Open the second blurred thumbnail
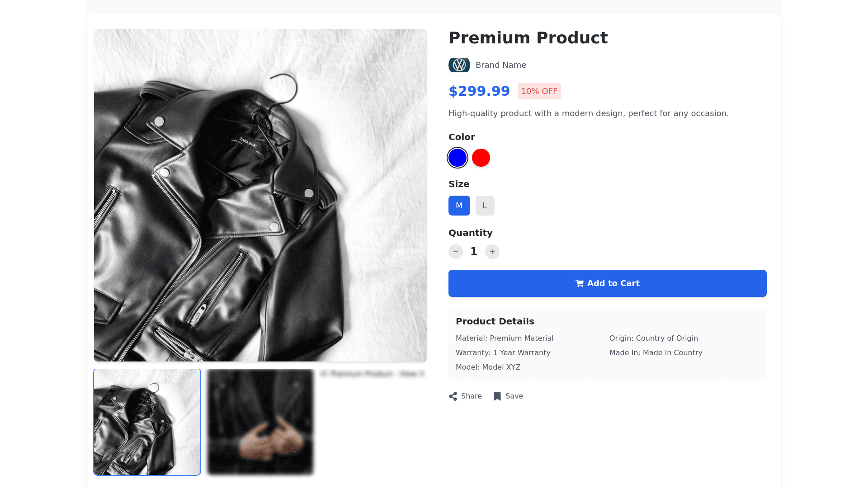The image size is (868, 488). (x=260, y=422)
